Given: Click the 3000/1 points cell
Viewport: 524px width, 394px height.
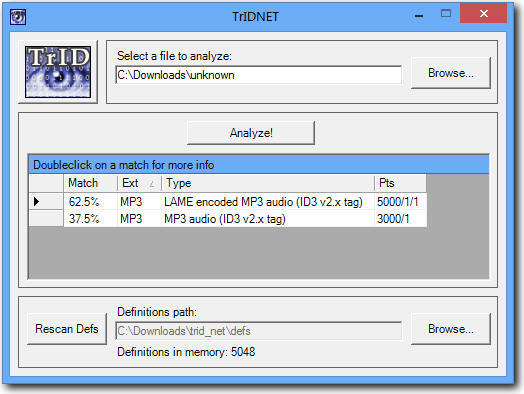Looking at the screenshot, I should click(400, 219).
